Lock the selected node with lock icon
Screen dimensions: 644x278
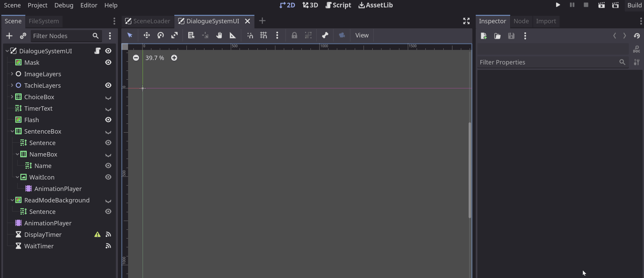point(294,35)
